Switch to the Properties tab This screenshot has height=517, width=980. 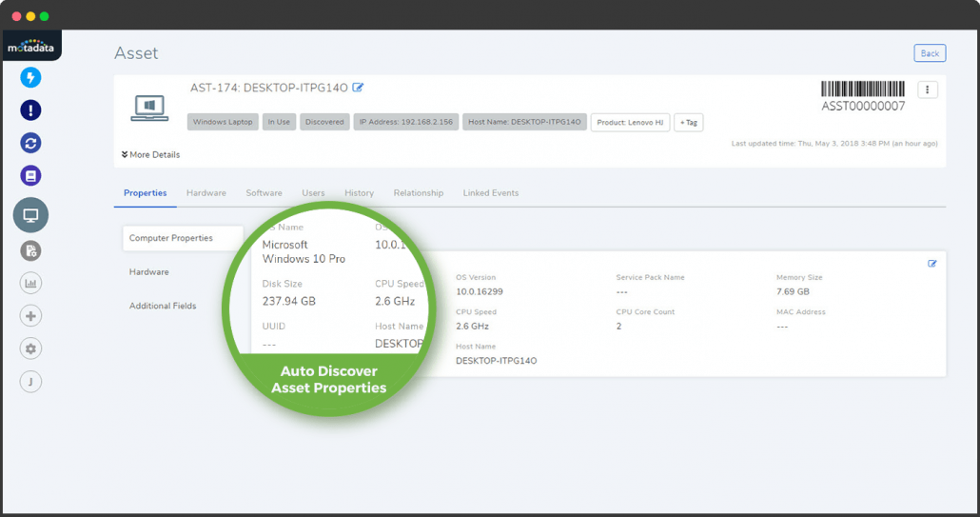145,193
